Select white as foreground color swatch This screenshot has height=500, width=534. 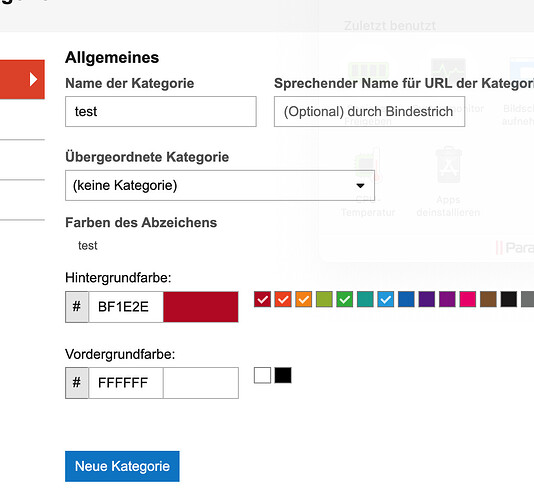pos(262,375)
